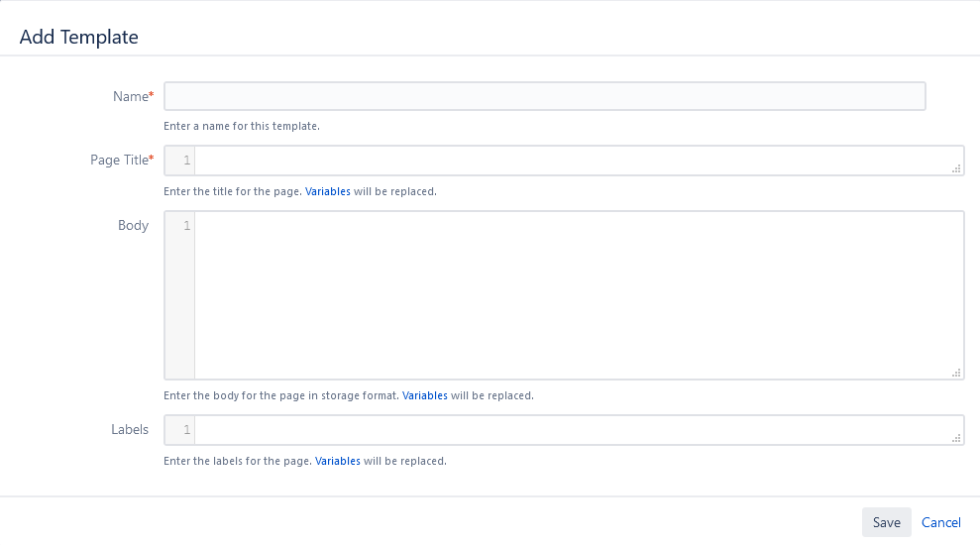Click the Labels field label

click(130, 430)
